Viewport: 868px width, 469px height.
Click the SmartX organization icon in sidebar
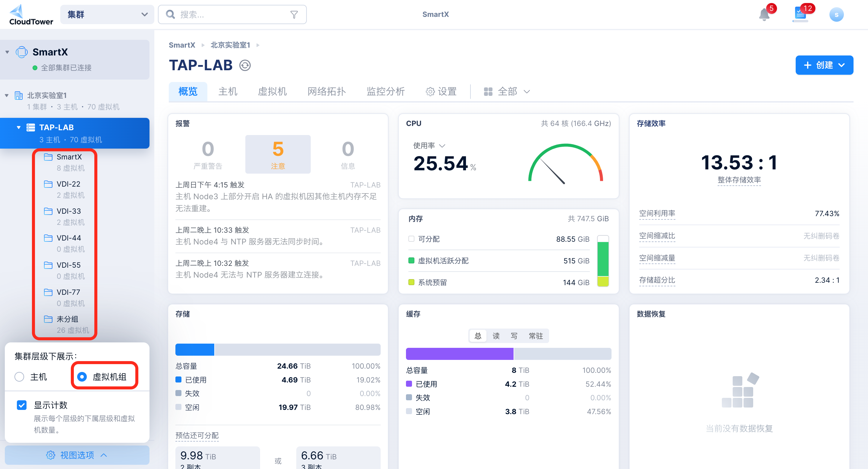point(22,52)
